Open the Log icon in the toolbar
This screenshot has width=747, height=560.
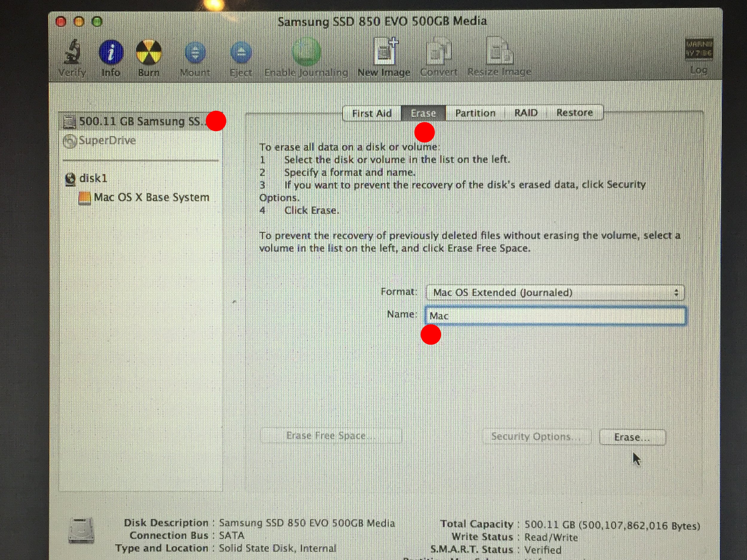[x=699, y=49]
